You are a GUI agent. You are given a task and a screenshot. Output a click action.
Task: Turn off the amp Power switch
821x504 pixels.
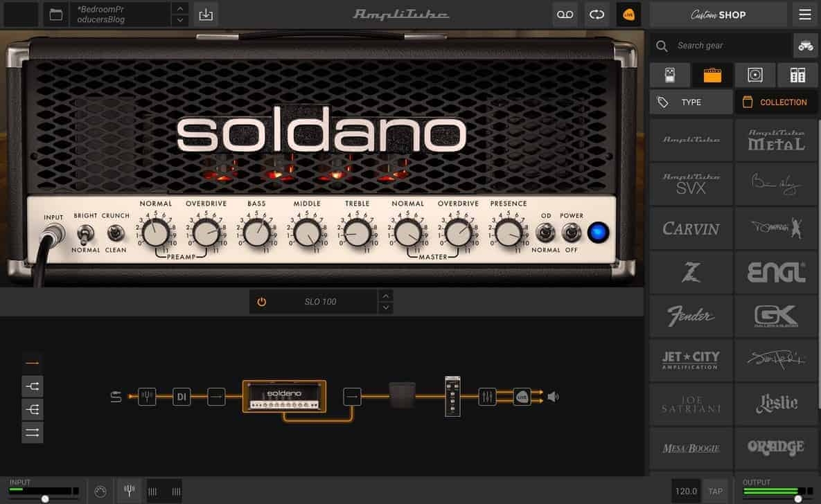pyautogui.click(x=571, y=233)
